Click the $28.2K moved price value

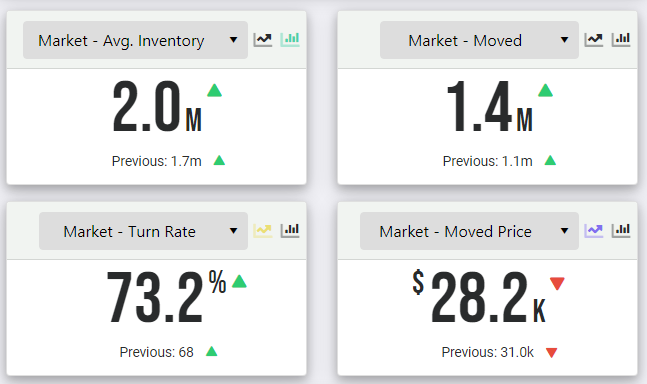pyautogui.click(x=479, y=297)
